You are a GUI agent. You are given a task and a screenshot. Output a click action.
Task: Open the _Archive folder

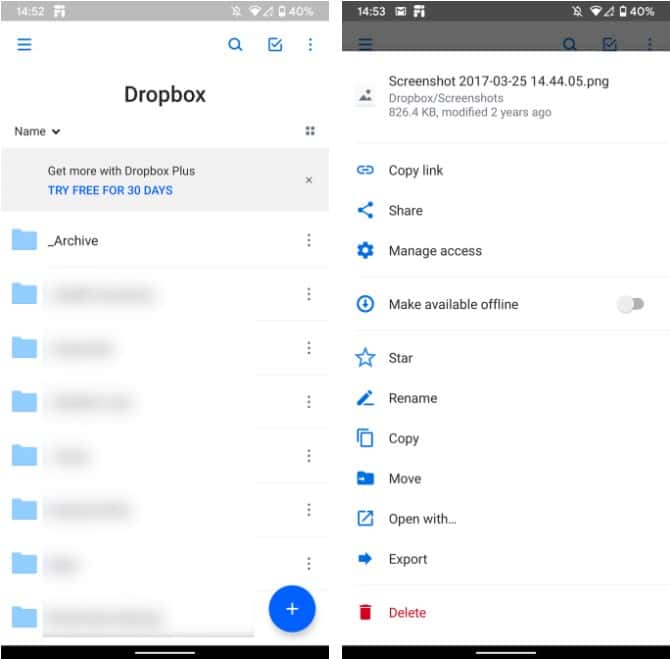click(x=165, y=241)
